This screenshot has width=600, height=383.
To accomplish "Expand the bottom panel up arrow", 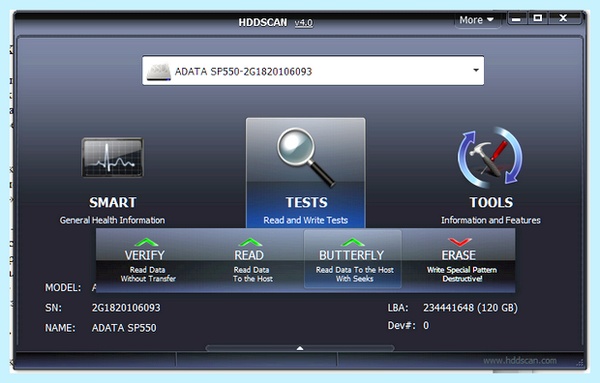I will [300, 348].
